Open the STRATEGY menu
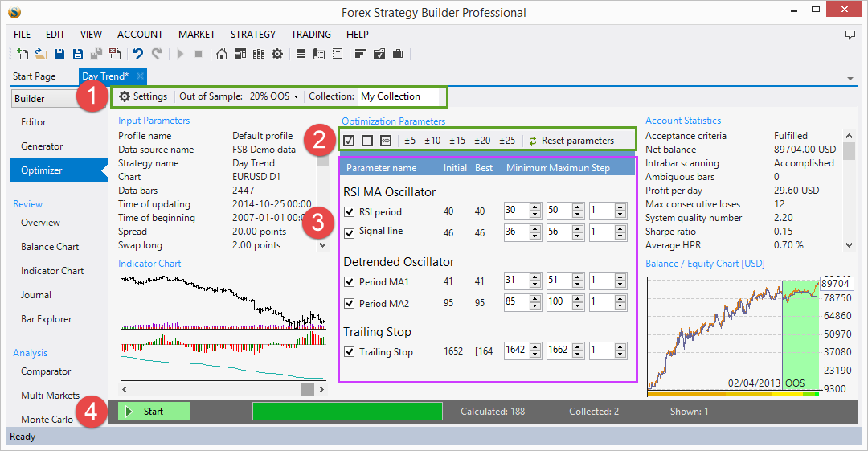This screenshot has height=451, width=868. (253, 35)
